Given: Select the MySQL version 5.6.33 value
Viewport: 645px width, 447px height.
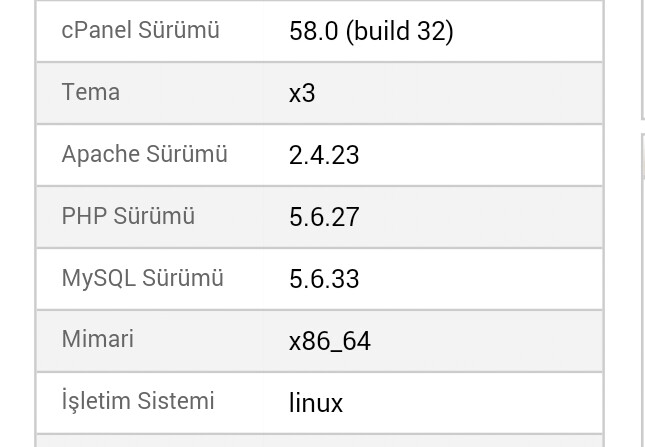Looking at the screenshot, I should click(324, 279).
